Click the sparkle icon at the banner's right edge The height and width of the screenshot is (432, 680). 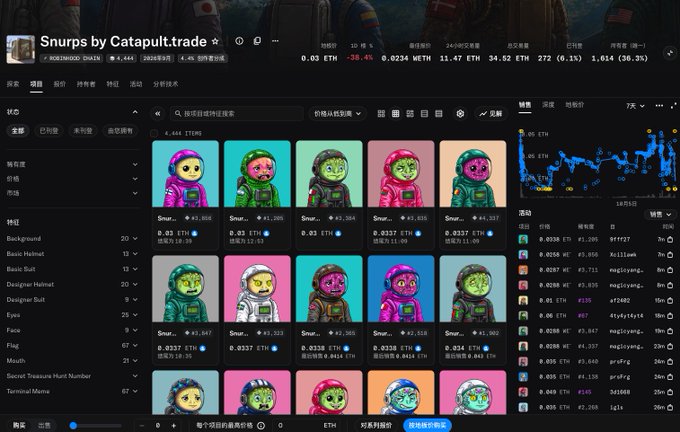[670, 53]
